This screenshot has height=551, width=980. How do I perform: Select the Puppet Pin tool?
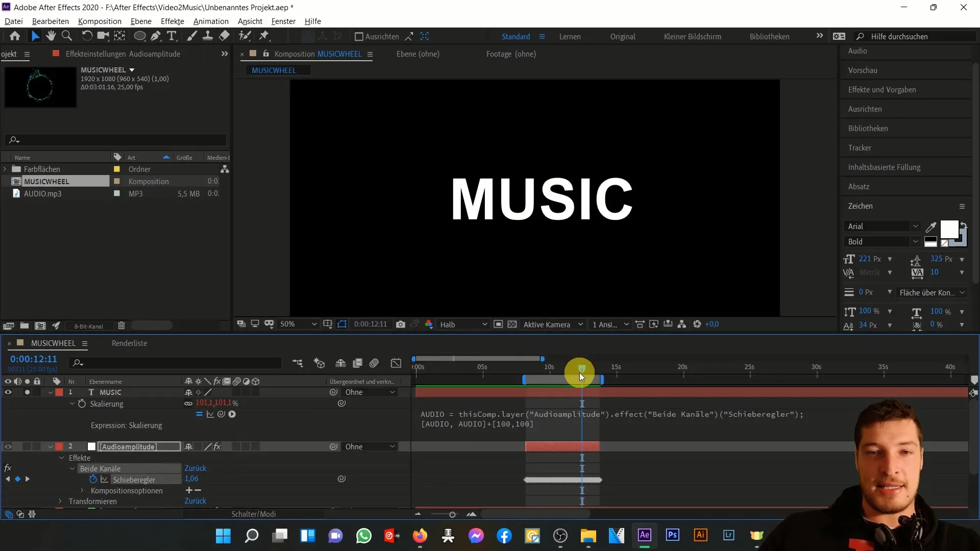(x=264, y=36)
